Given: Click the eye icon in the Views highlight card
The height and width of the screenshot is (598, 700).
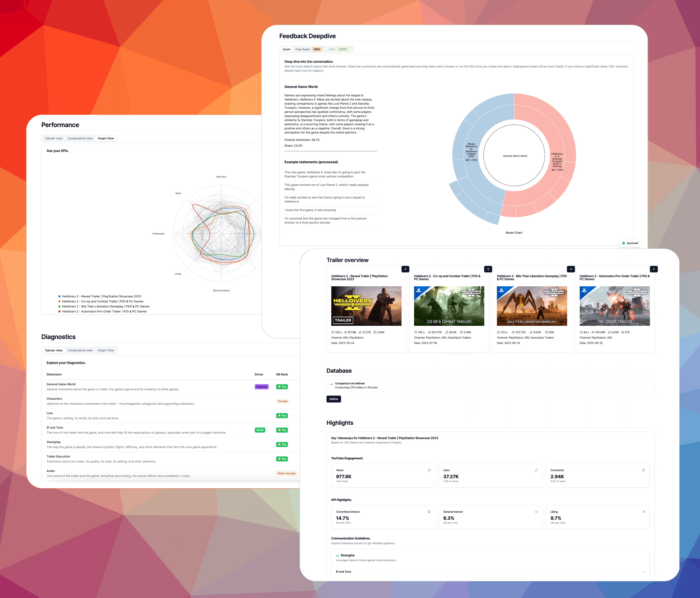Looking at the screenshot, I should tap(429, 470).
